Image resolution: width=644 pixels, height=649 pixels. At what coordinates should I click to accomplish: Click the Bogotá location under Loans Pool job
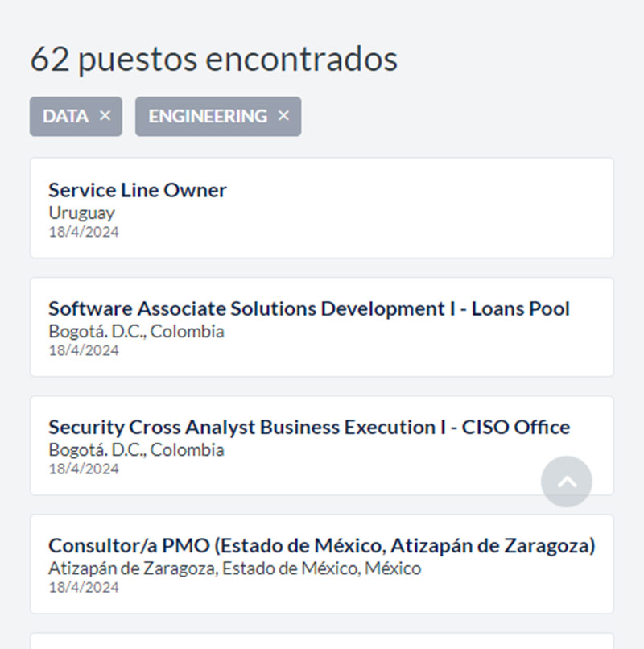(136, 331)
